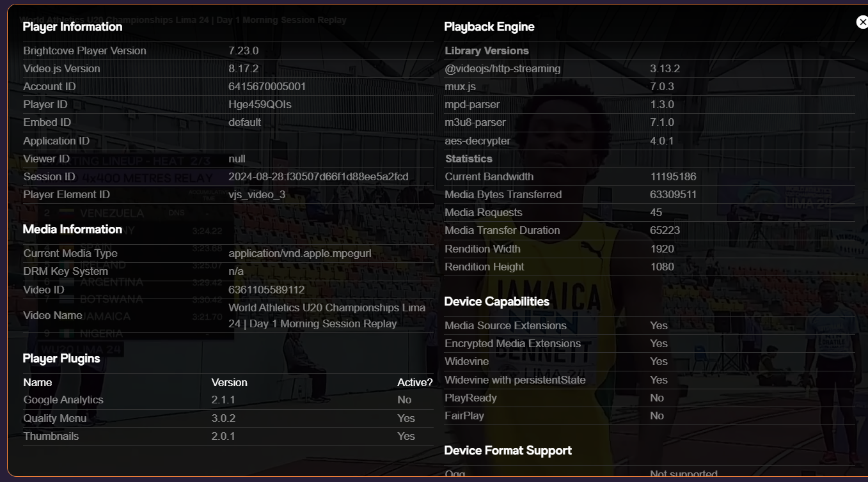Image resolution: width=868 pixels, height=482 pixels.
Task: Click the Current Media Type label
Action: 70,253
